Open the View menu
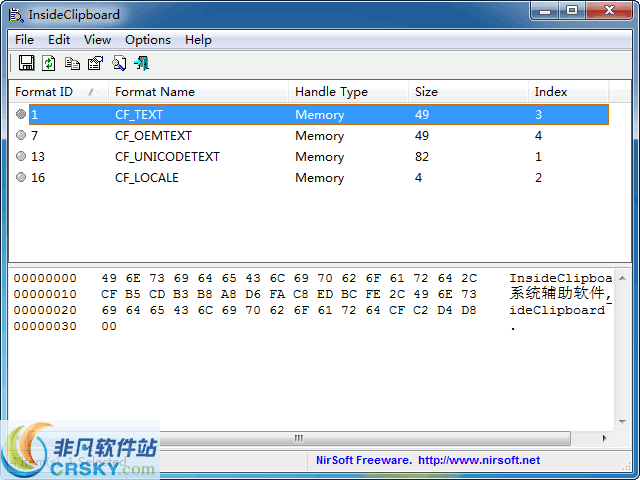Viewport: 640px width, 480px height. [97, 40]
